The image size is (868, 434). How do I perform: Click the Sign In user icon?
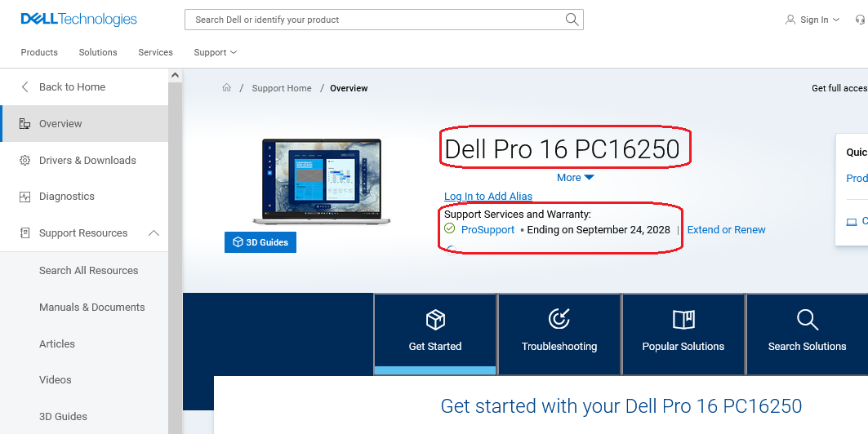[790, 20]
